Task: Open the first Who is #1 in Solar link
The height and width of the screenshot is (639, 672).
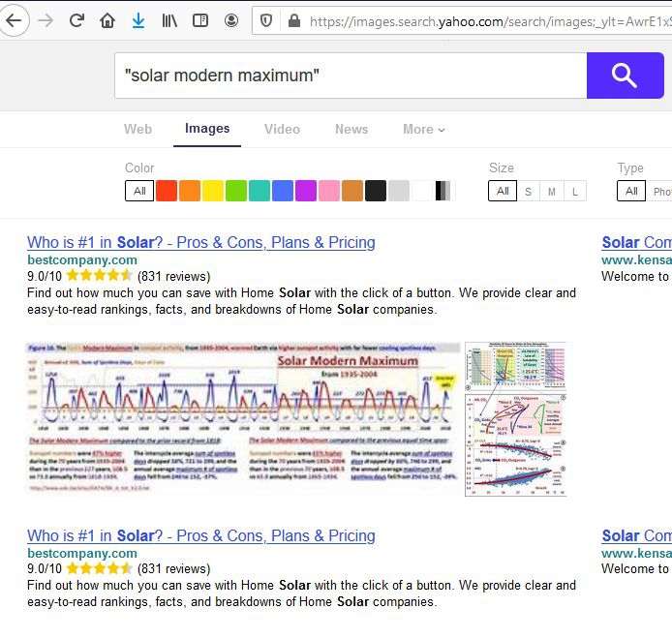Action: tap(201, 243)
